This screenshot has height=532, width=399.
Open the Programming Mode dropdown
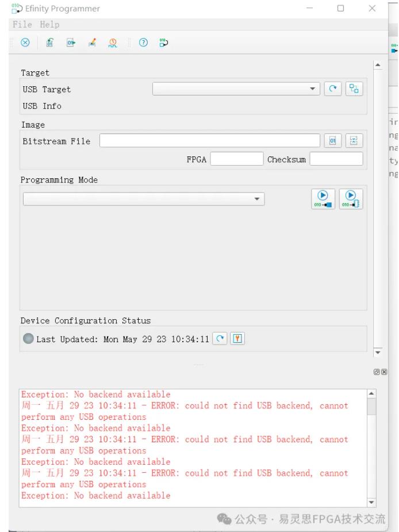point(257,199)
